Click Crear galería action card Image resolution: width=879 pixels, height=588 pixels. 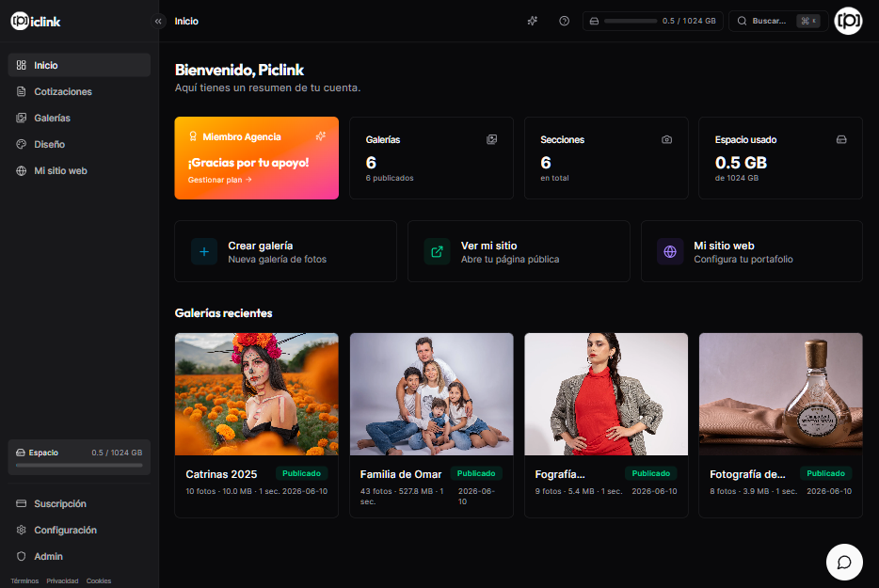pos(285,251)
